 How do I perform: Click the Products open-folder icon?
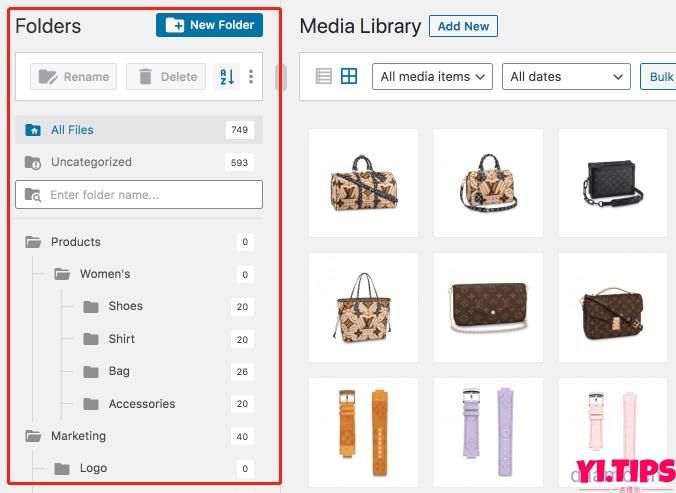33,242
